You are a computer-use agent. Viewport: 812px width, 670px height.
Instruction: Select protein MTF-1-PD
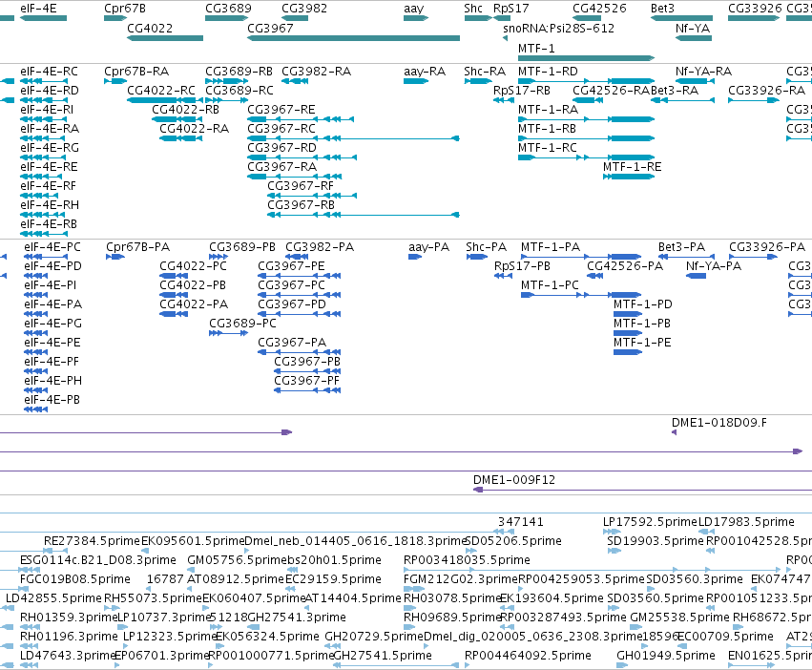(643, 304)
